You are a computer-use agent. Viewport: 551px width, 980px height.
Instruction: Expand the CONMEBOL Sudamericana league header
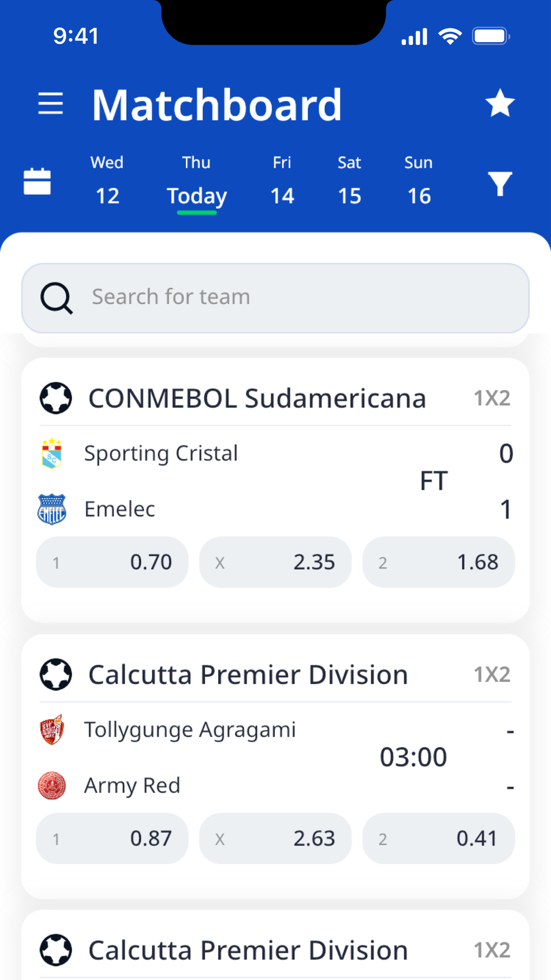pos(257,398)
